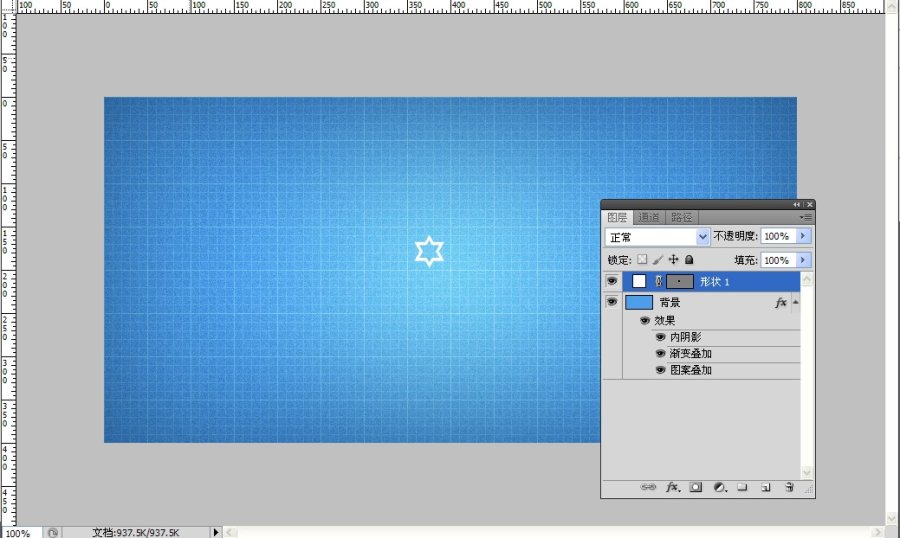
Task: Click the Layers panel scroll up arrow
Action: [x=806, y=280]
